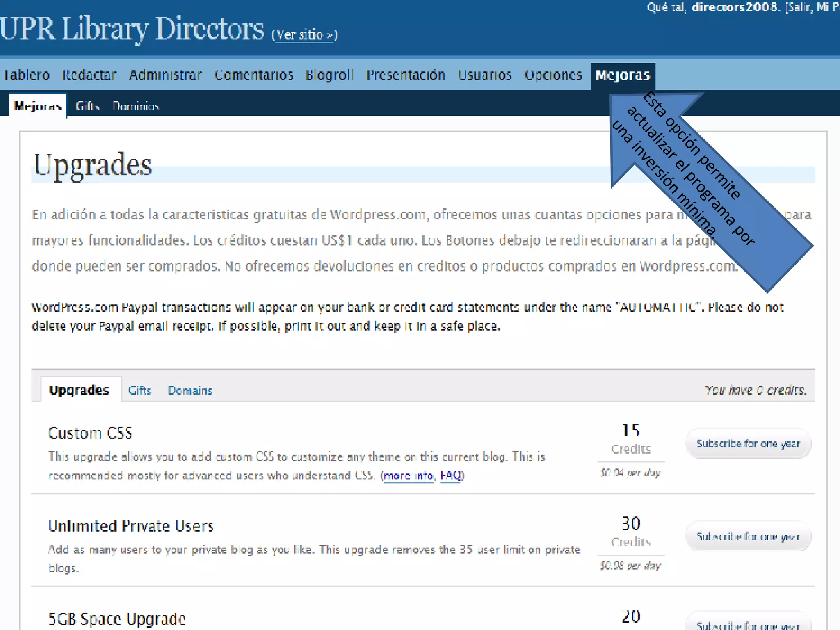Subscribe to Unlimited Private Users upgrade

point(748,536)
